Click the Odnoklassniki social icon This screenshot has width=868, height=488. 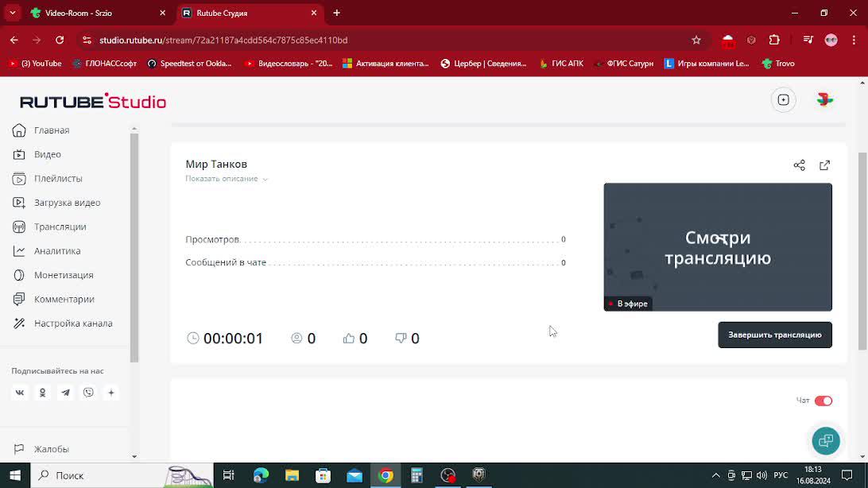[43, 393]
